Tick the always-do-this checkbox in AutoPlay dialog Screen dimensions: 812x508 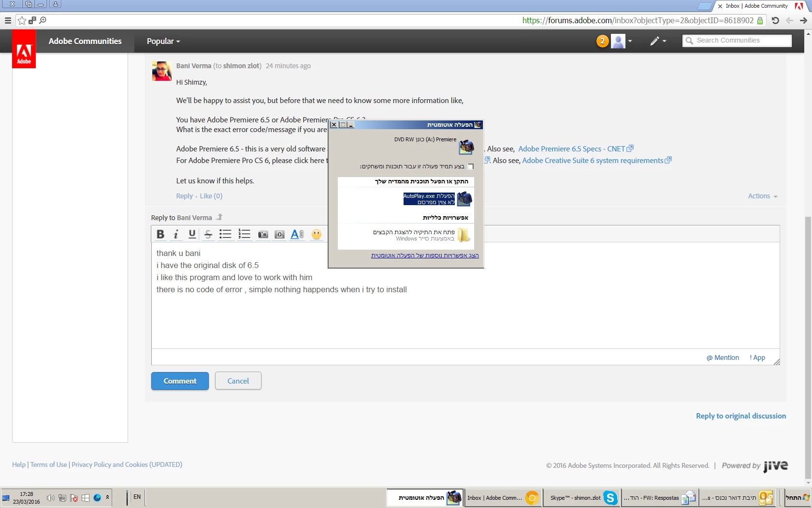(x=471, y=166)
